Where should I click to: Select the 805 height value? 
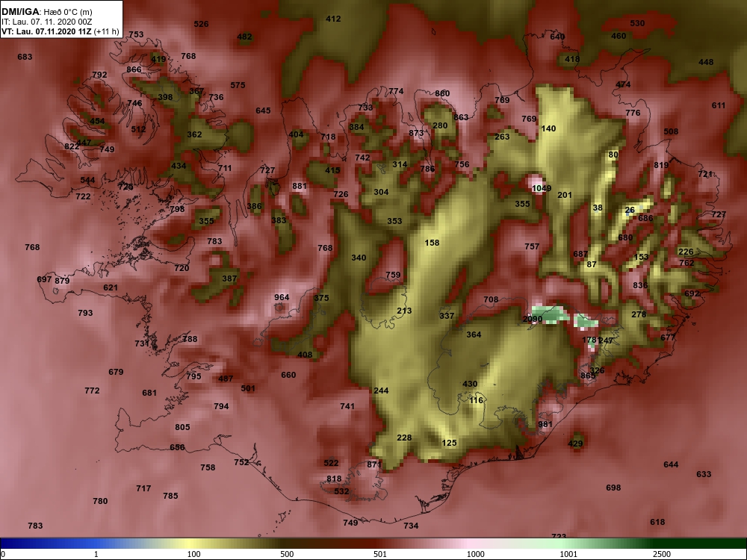pos(182,427)
